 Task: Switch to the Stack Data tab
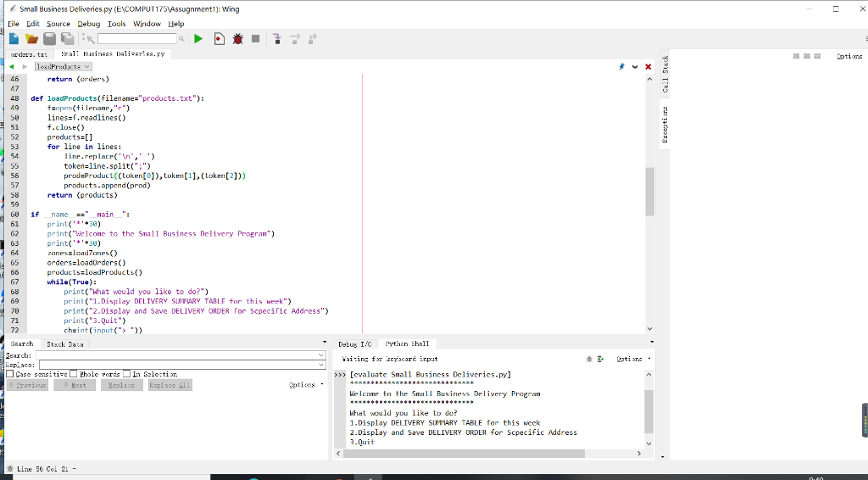tap(64, 344)
